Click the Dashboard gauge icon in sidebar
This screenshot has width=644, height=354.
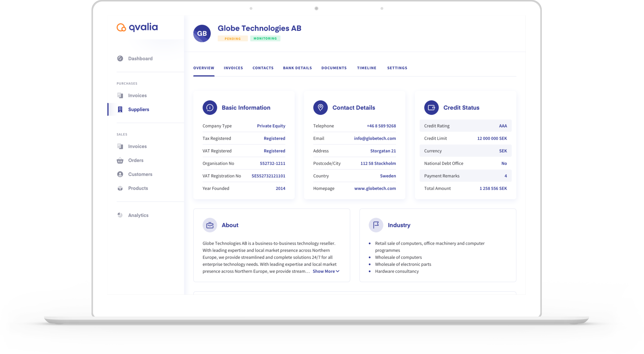120,58
